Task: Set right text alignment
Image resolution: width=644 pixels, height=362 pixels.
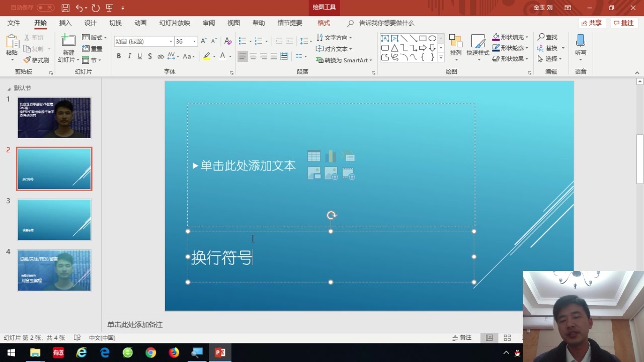Action: (x=263, y=56)
